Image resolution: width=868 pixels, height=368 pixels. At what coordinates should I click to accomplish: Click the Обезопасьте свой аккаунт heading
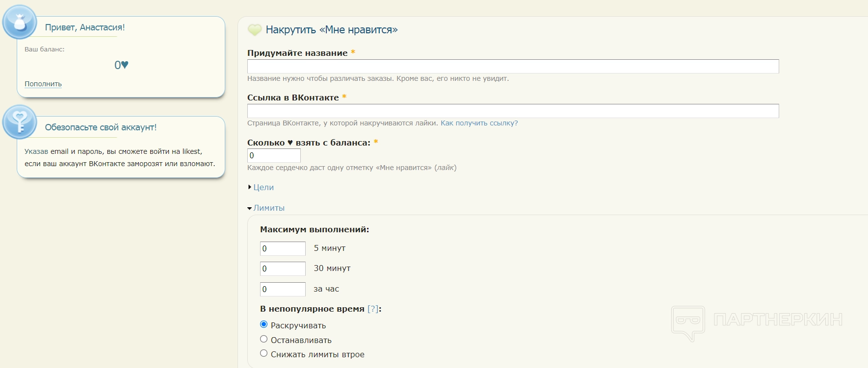[x=101, y=127]
